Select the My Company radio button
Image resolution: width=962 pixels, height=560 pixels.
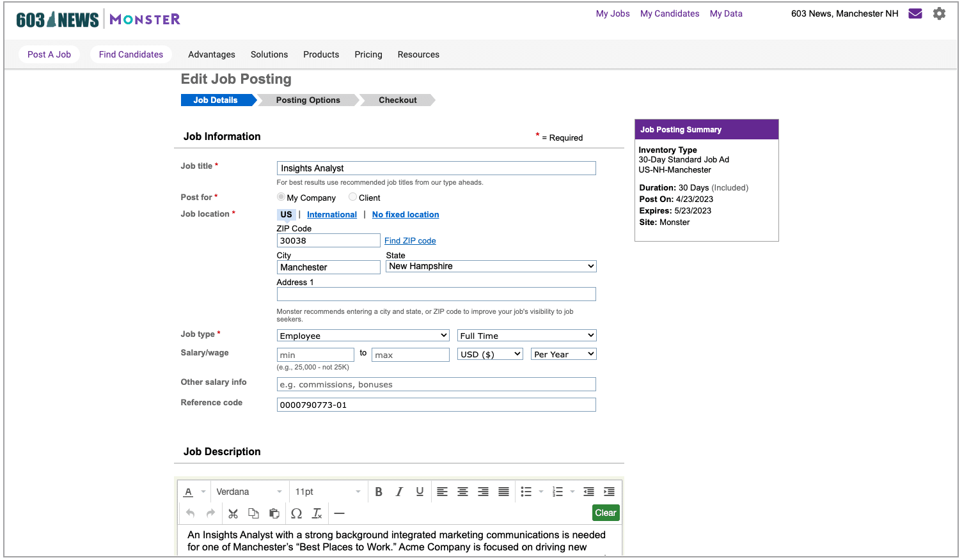coord(281,197)
